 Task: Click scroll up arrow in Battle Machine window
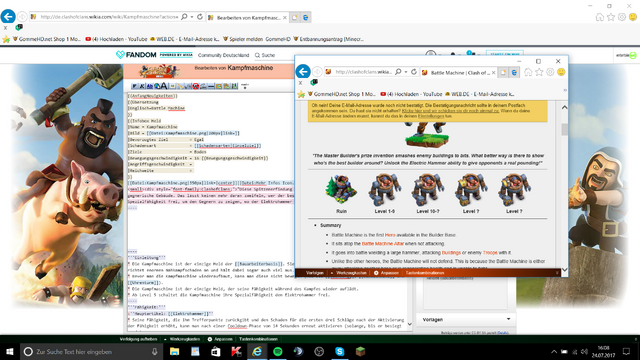(564, 107)
